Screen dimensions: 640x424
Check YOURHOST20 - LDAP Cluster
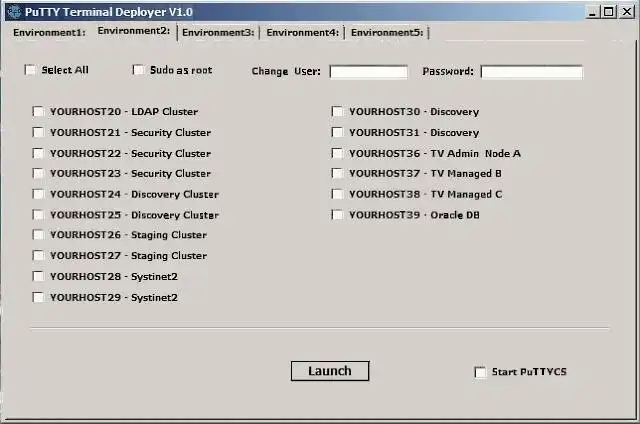point(38,111)
